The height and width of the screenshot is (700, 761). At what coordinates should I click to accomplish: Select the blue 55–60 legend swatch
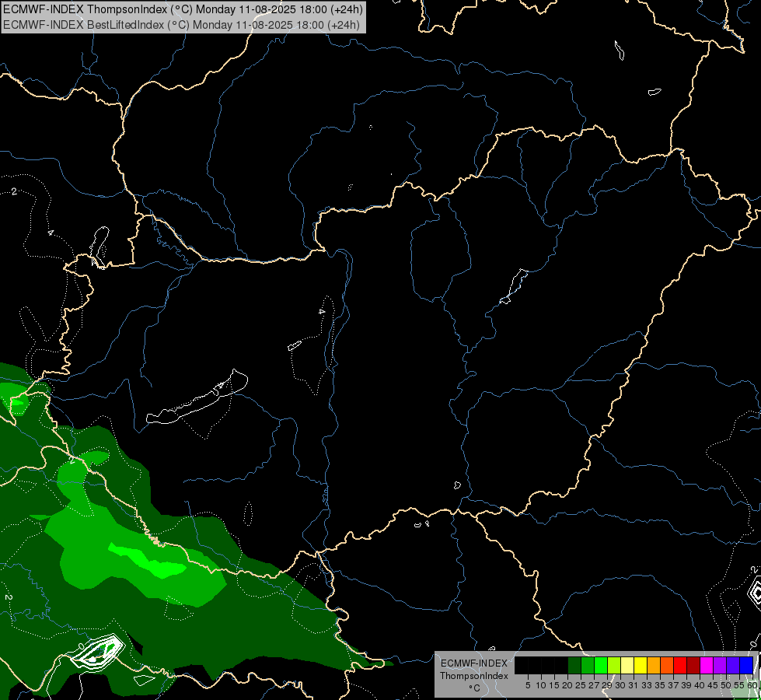[x=746, y=665]
